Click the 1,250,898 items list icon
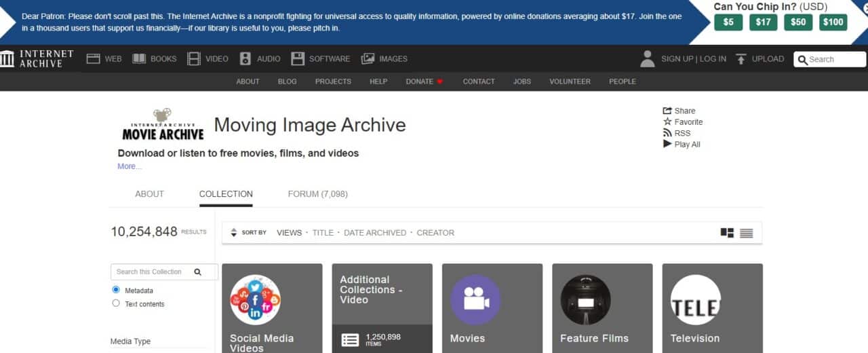868x353 pixels. click(350, 340)
